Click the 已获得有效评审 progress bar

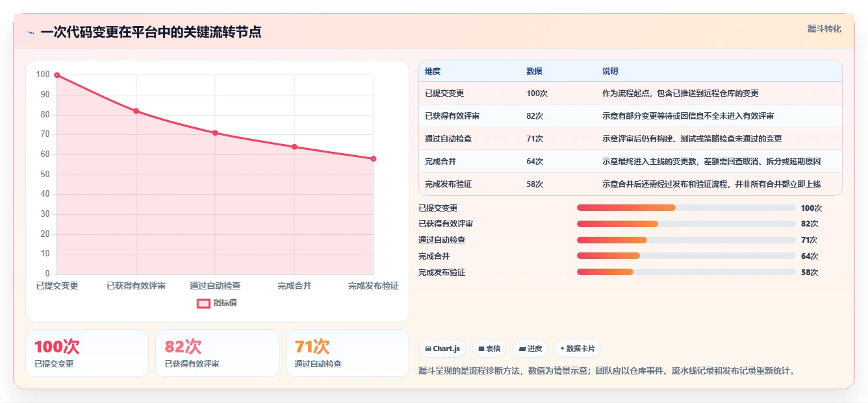[686, 224]
